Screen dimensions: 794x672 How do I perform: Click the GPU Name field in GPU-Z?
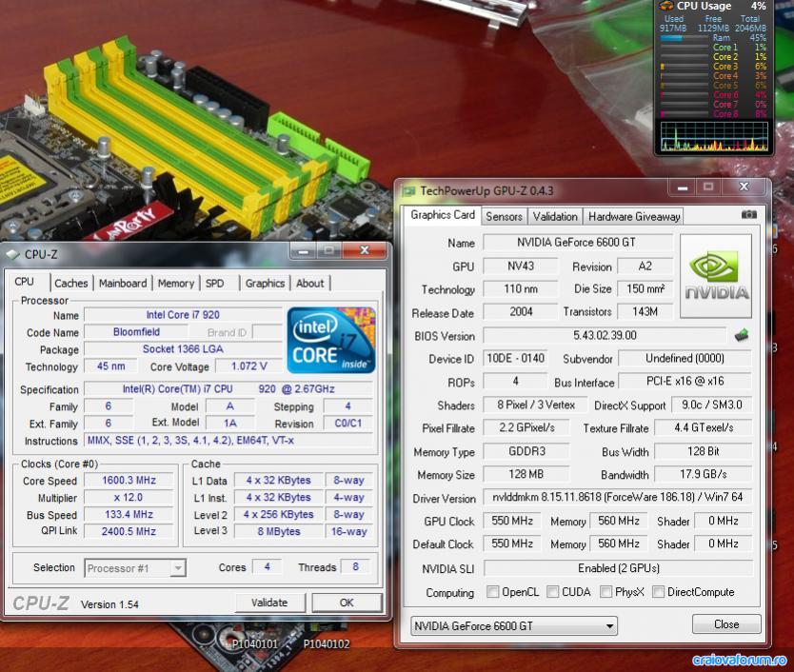click(577, 243)
